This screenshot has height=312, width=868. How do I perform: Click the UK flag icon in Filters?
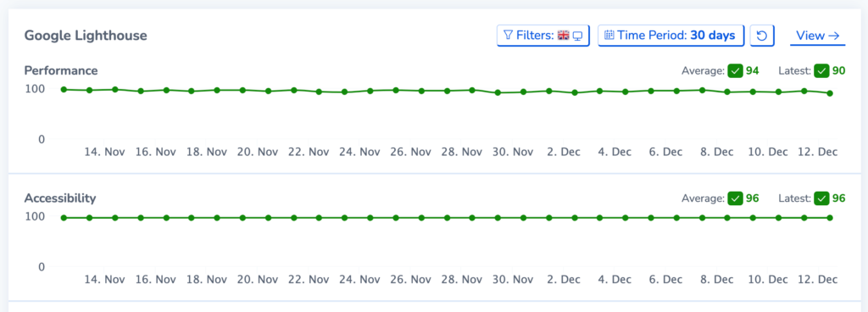(564, 36)
